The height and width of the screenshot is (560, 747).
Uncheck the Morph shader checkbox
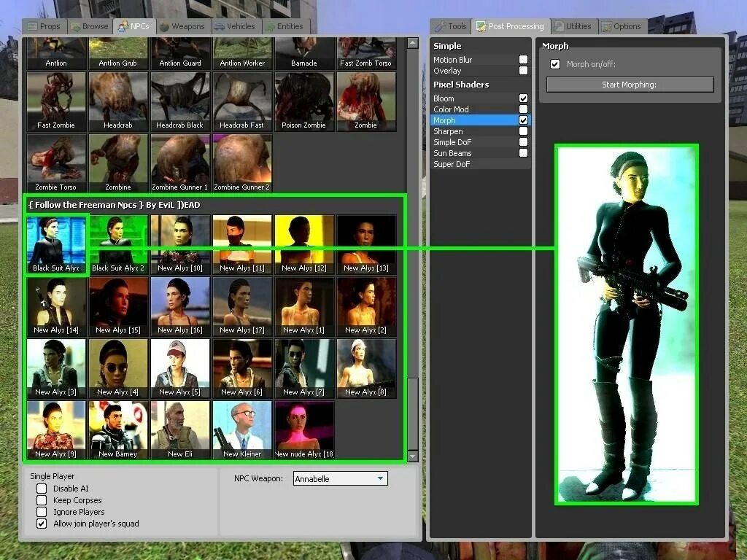pos(523,120)
